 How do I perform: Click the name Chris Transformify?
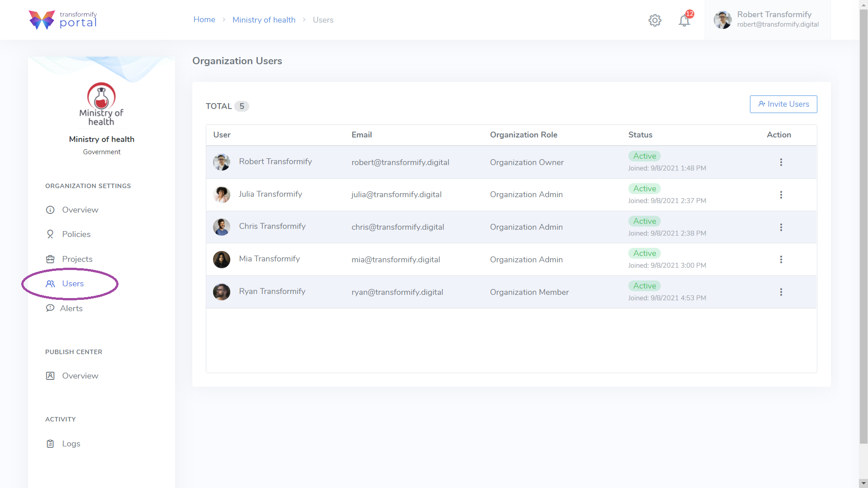tap(272, 226)
